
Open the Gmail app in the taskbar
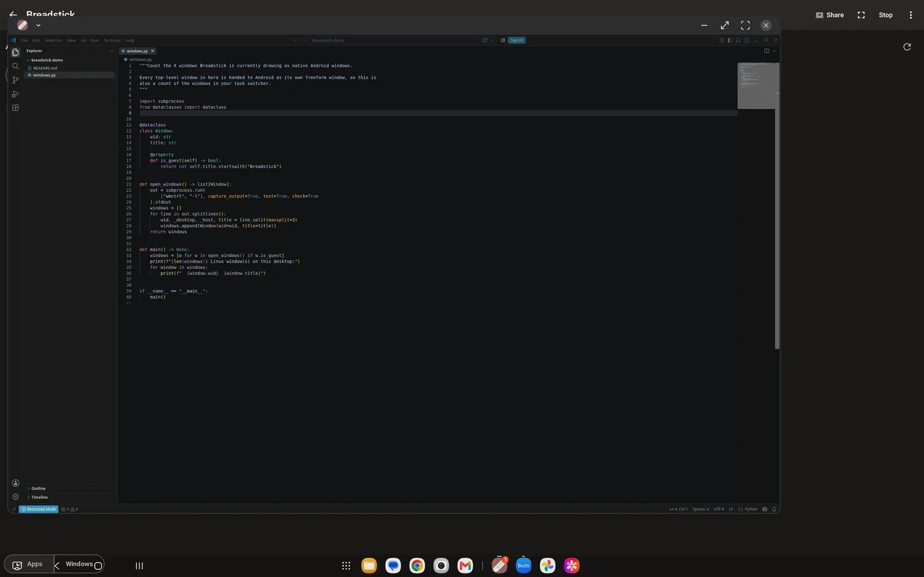[465, 565]
